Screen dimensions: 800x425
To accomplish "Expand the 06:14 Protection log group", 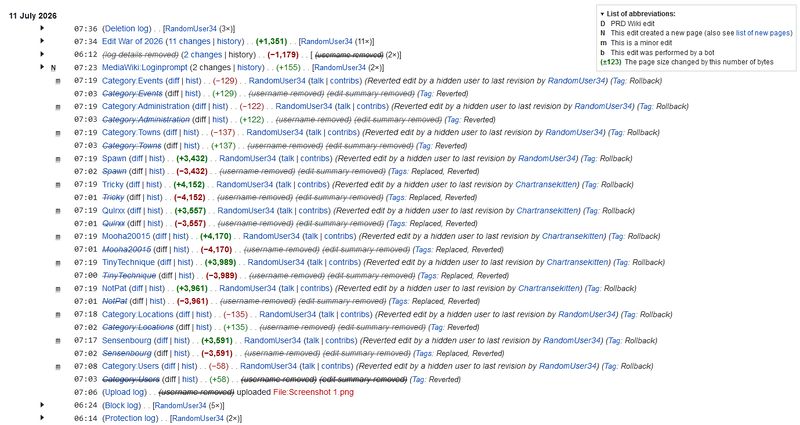I will 42,418.
